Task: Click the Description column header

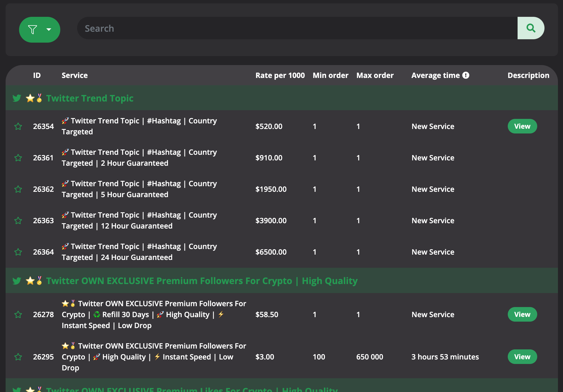Action: 528,75
